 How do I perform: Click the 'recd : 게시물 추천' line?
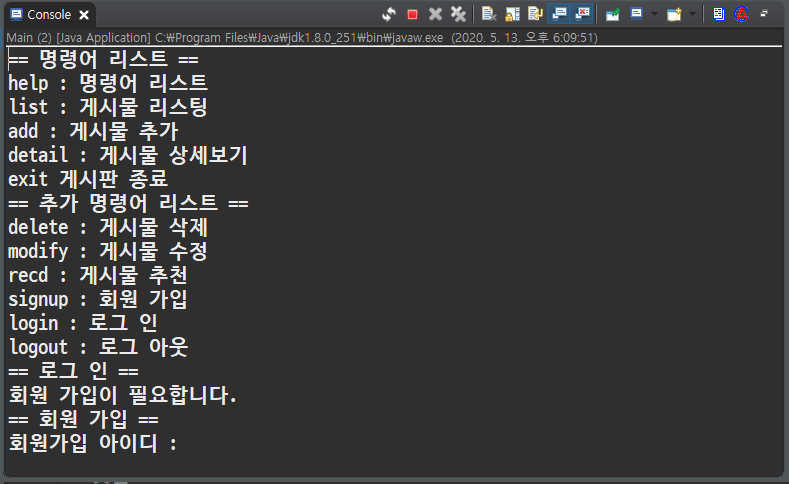pos(98,275)
